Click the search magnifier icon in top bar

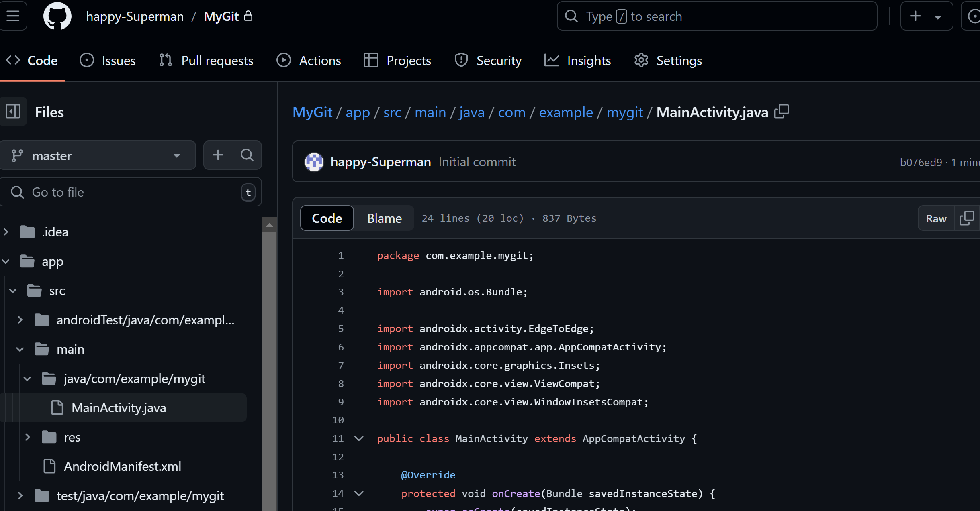571,16
